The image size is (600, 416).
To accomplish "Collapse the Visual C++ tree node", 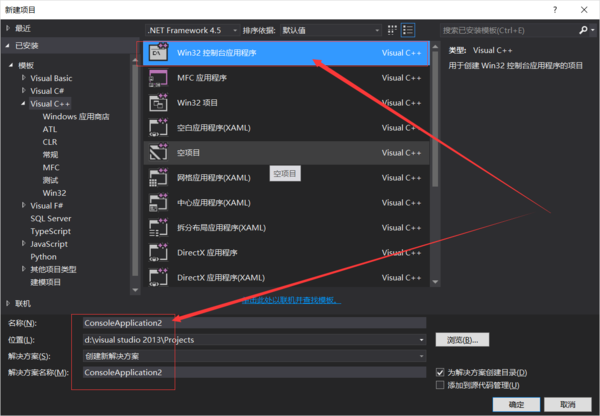I will (24, 104).
